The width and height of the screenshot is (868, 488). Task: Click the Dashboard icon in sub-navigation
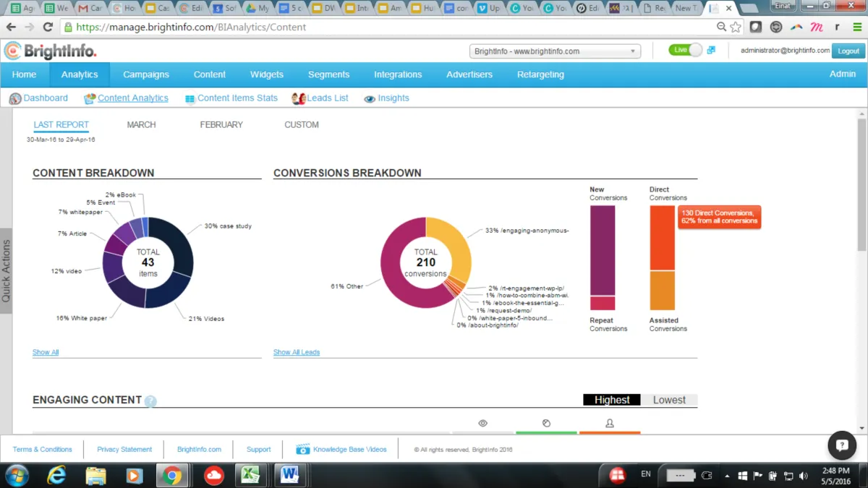[15, 98]
